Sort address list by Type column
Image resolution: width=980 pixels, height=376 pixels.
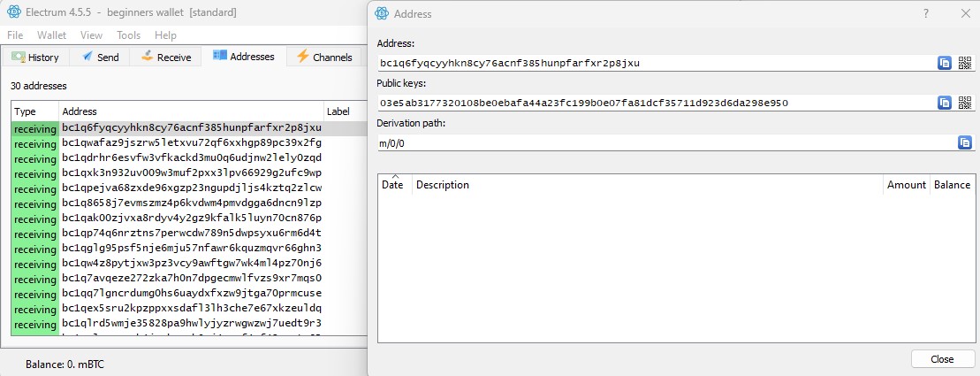(x=26, y=111)
